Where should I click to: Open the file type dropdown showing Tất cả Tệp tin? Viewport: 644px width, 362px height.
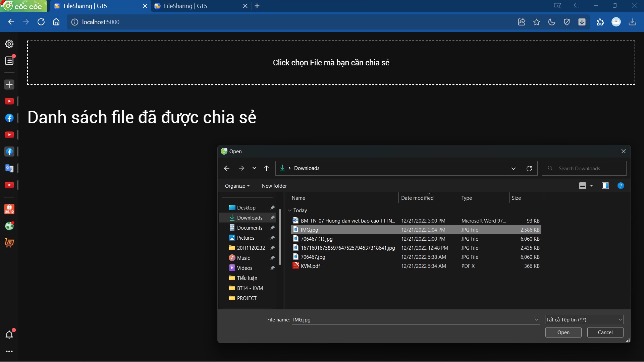tap(584, 319)
